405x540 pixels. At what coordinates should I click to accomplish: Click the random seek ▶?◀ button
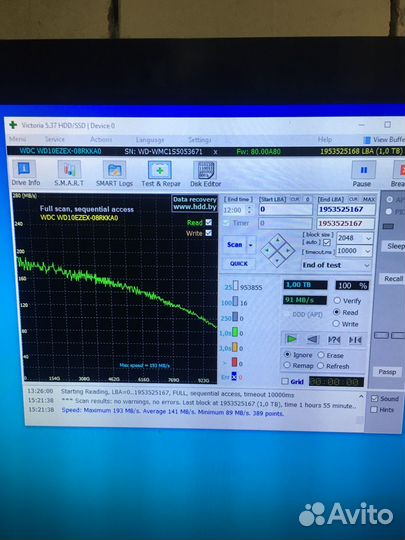point(334,340)
